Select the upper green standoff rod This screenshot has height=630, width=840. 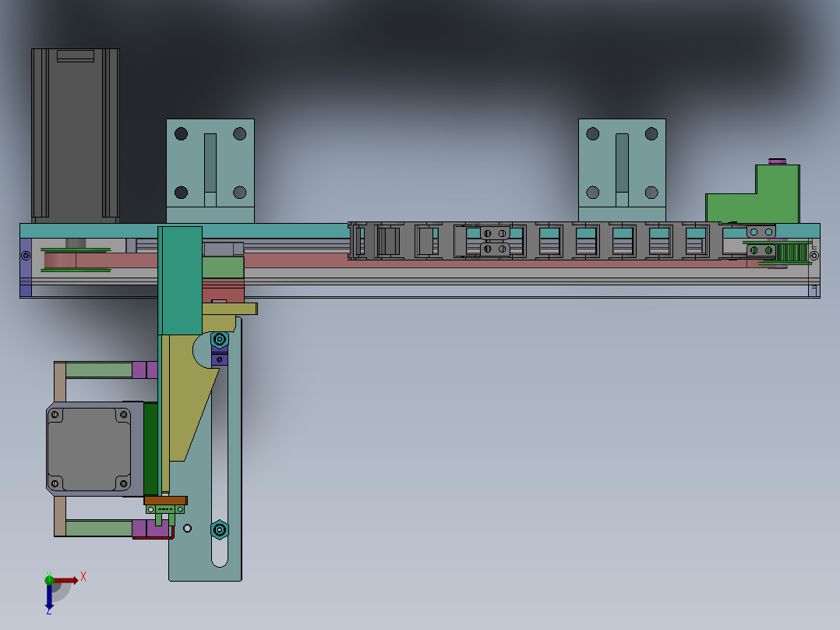pyautogui.click(x=98, y=370)
